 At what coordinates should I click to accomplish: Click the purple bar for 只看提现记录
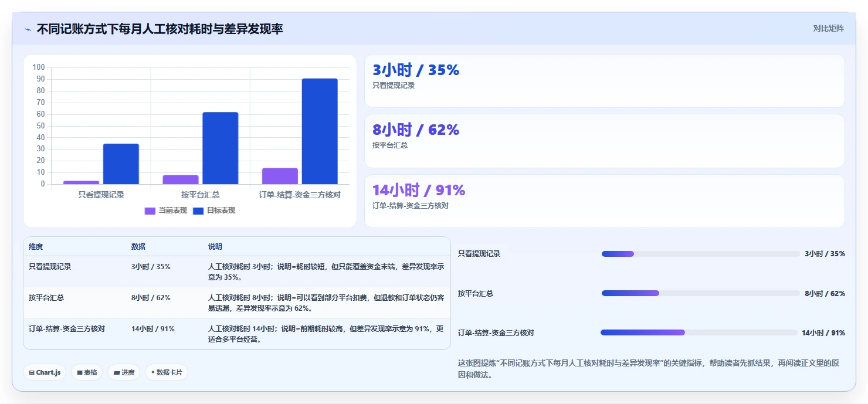[81, 182]
